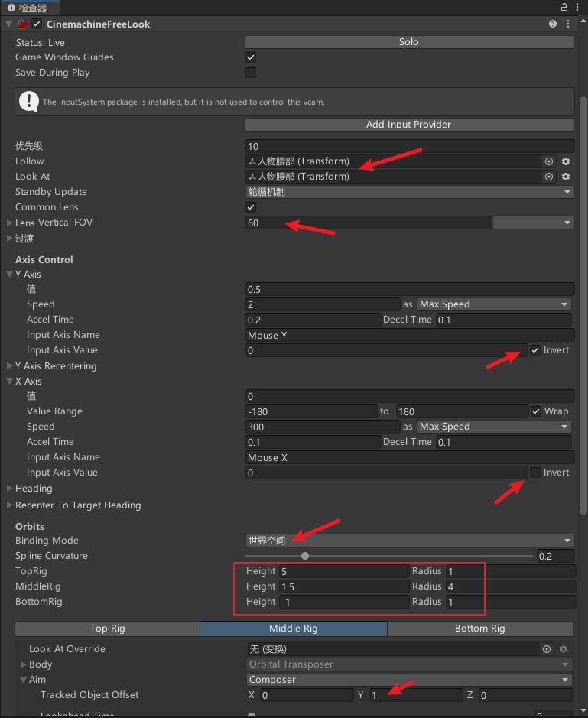
Task: Switch to Bottom Rig tab
Action: (480, 629)
